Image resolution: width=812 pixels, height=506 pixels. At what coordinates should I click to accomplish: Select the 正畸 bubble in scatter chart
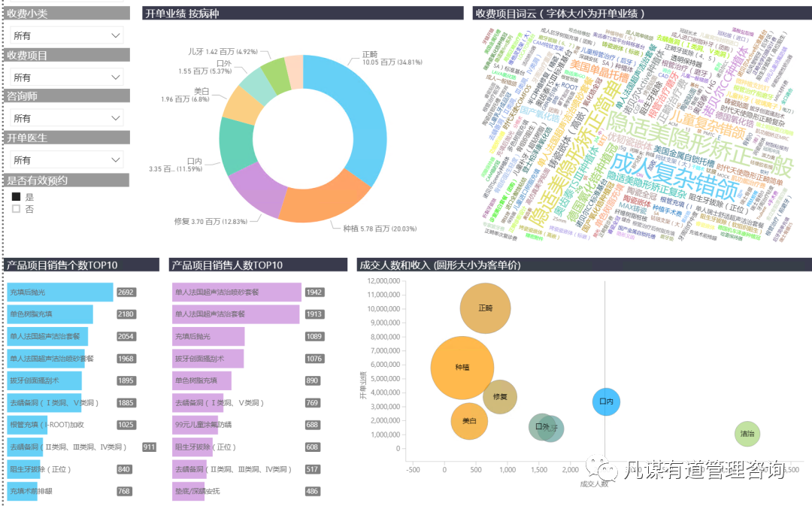pos(485,308)
